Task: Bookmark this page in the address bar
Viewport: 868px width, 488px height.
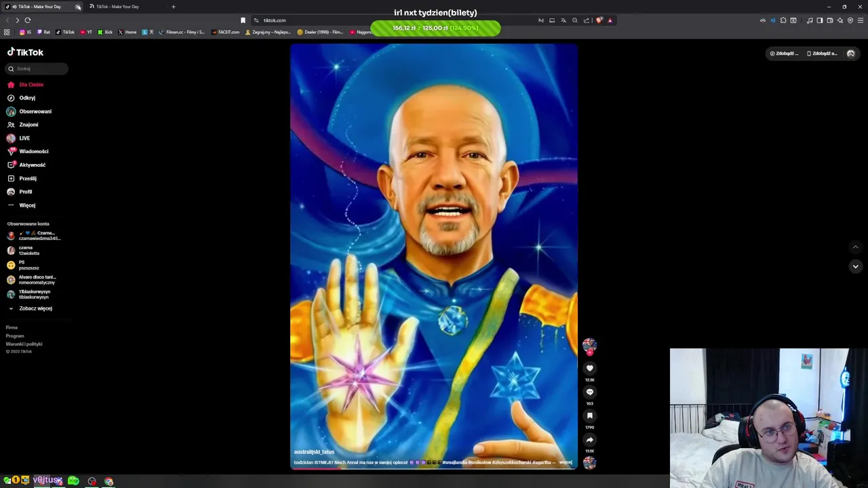Action: pos(243,20)
